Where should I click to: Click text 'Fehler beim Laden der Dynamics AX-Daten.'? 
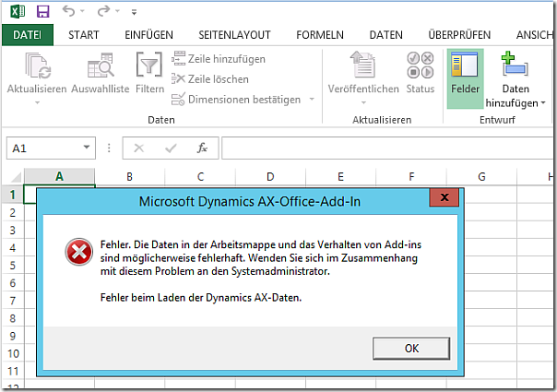click(201, 298)
